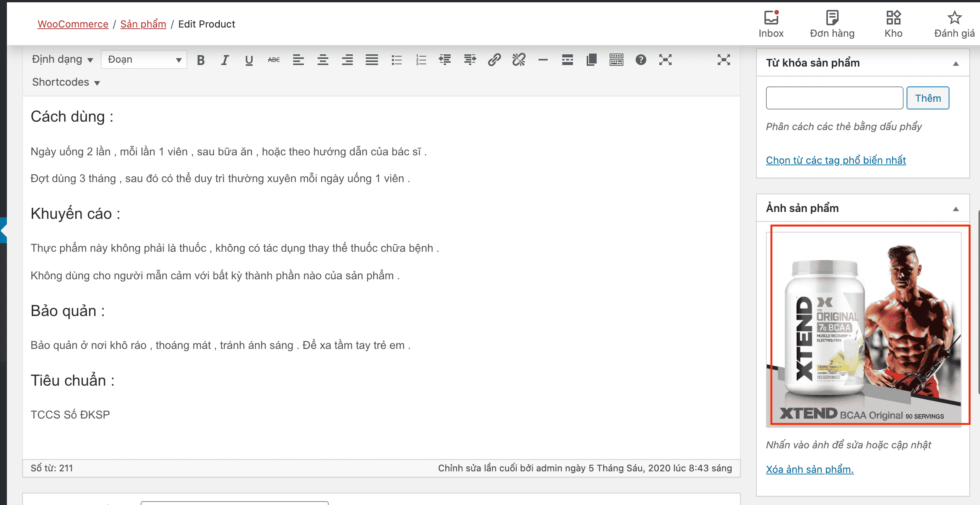The height and width of the screenshot is (505, 980).
Task: Click the 'Edit Product' breadcrumb text
Action: [206, 24]
